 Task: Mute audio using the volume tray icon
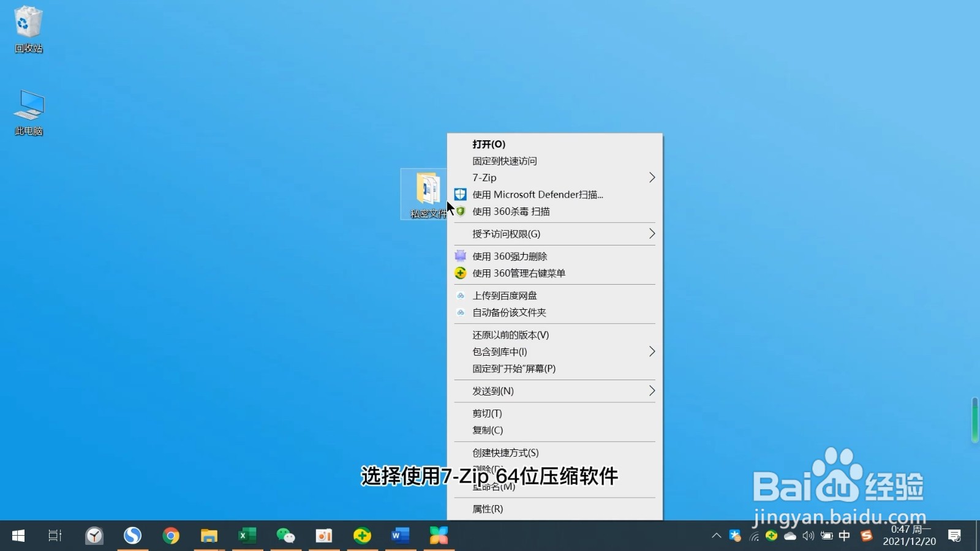coord(809,536)
